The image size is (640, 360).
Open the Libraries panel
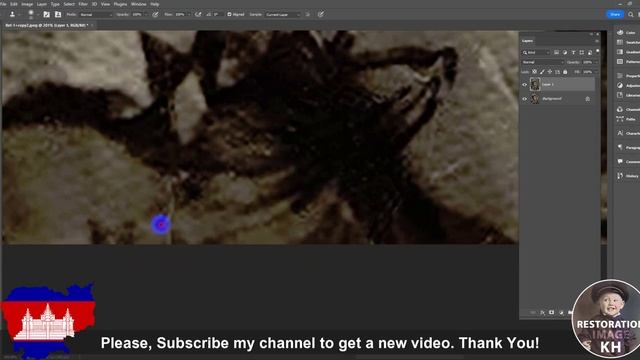tap(628, 95)
